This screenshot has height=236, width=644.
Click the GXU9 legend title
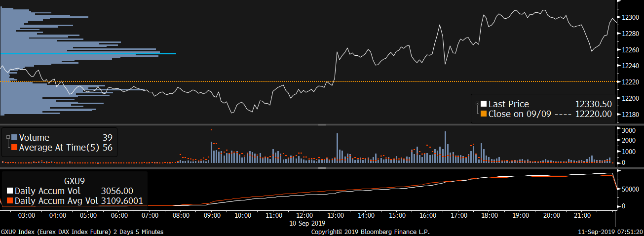75,181
